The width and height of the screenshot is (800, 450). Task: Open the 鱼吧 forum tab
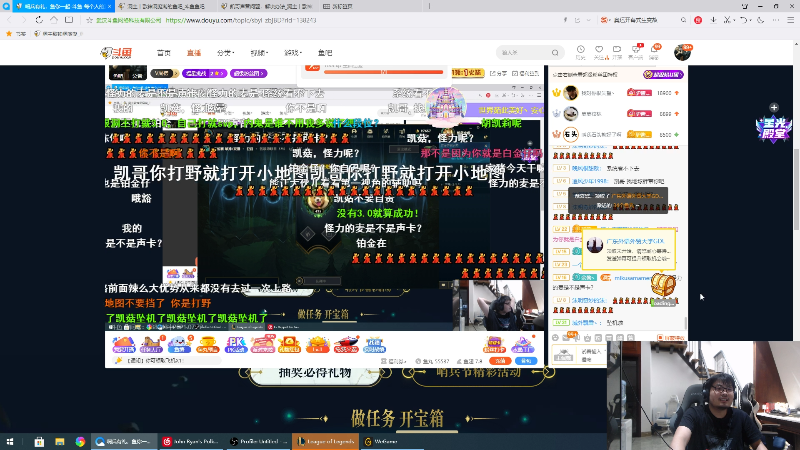coord(325,53)
